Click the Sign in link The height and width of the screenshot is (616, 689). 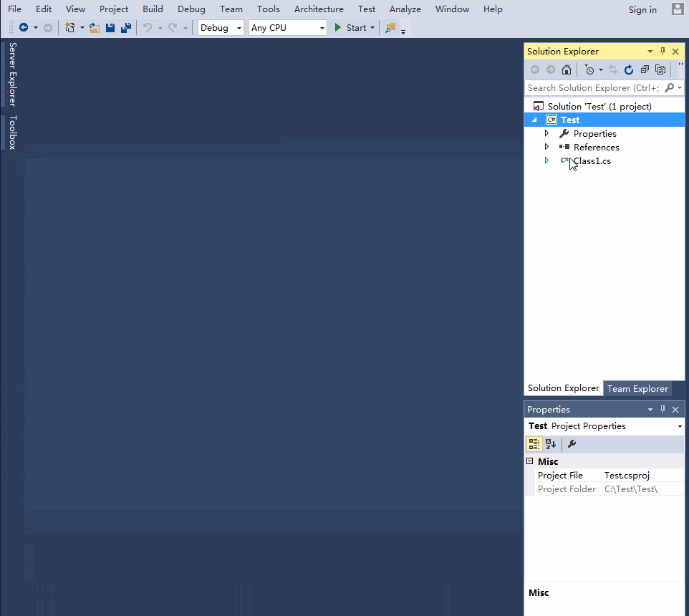coord(642,9)
